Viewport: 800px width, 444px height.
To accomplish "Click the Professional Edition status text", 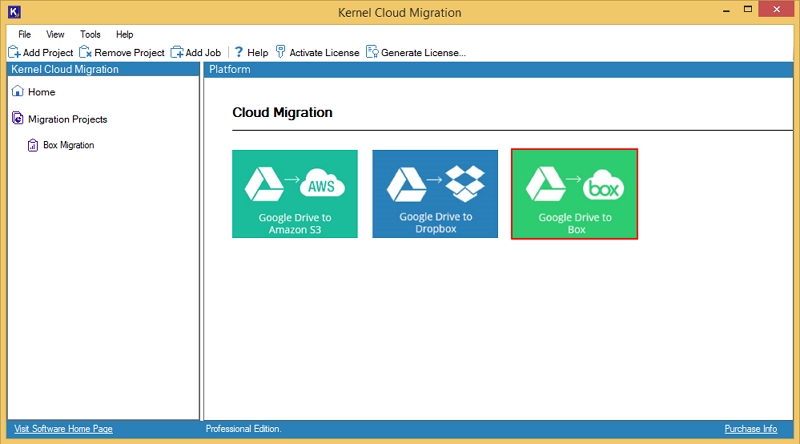I will tap(243, 429).
